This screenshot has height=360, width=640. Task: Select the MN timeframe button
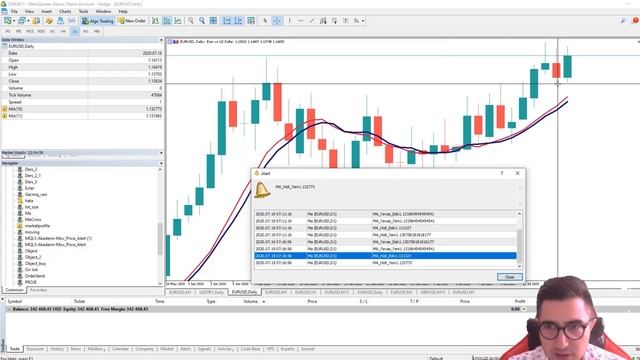click(97, 31)
